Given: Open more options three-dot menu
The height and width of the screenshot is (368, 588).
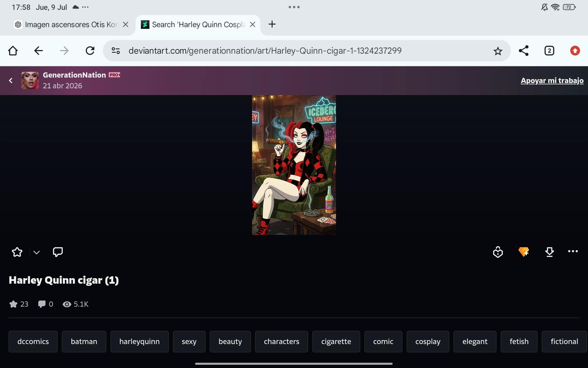Looking at the screenshot, I should click(x=573, y=251).
